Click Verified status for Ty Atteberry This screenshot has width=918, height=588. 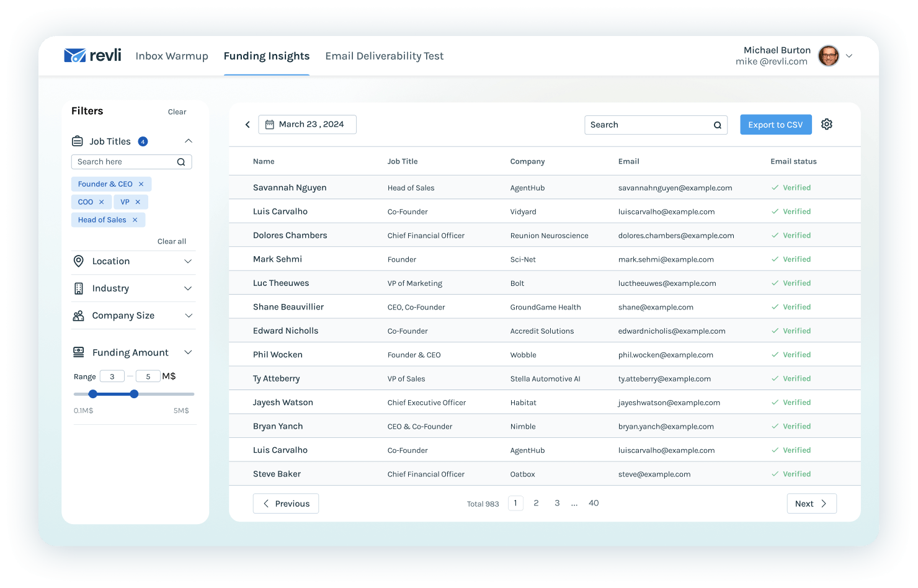tap(791, 379)
